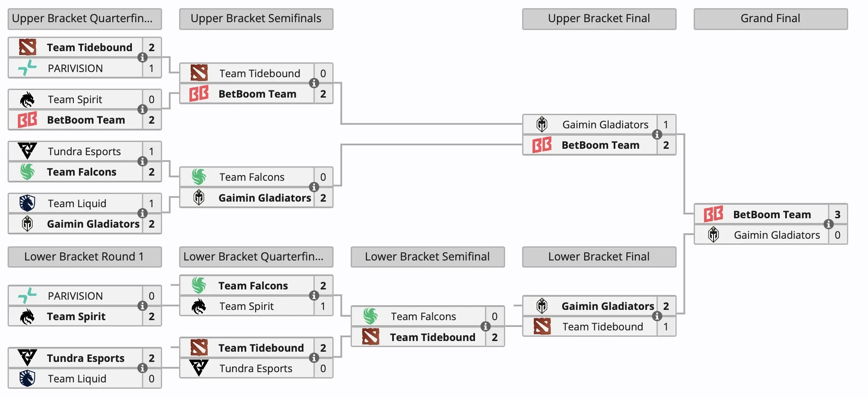Image resolution: width=868 pixels, height=399 pixels.
Task: Click BetBoom Team logo in Grand Final
Action: 713,214
